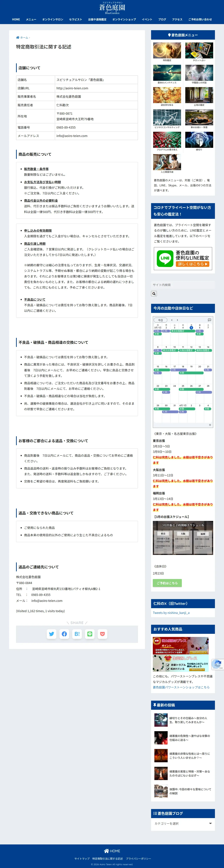
Task: Open ご予約お問い合わせ navigation item
Action: click(200, 20)
